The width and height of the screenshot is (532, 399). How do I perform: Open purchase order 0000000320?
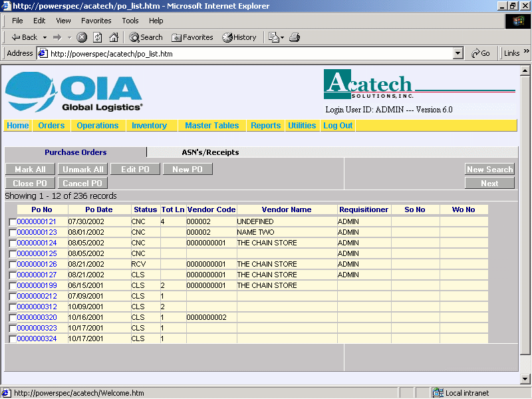(x=37, y=318)
